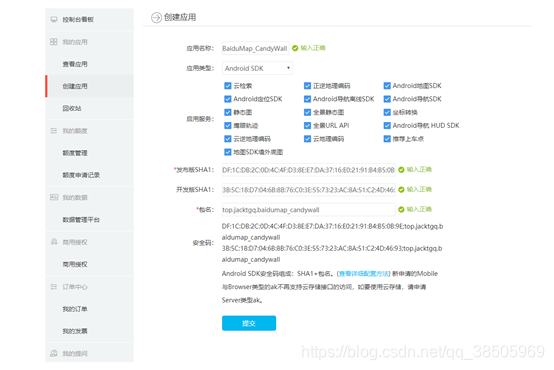Image resolution: width=554 pixels, height=370 pixels.
Task: Uncheck the 静态图 checkbox
Action: [228, 112]
